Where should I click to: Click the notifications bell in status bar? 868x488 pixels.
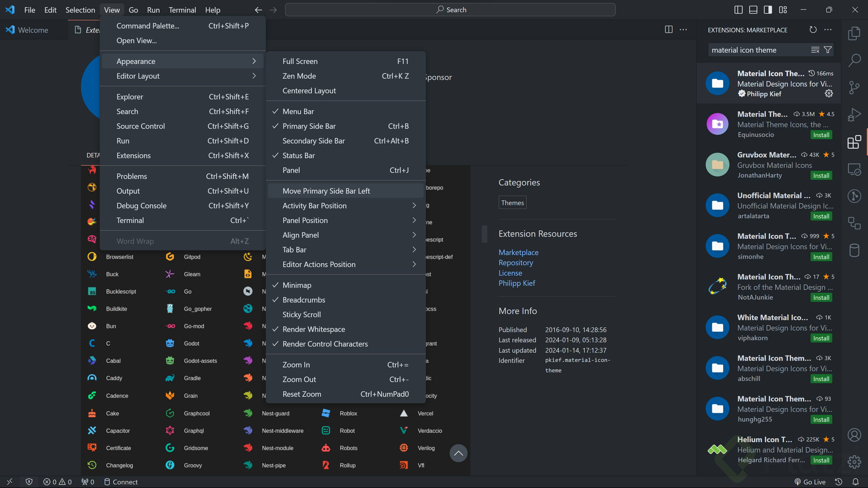pyautogui.click(x=855, y=482)
